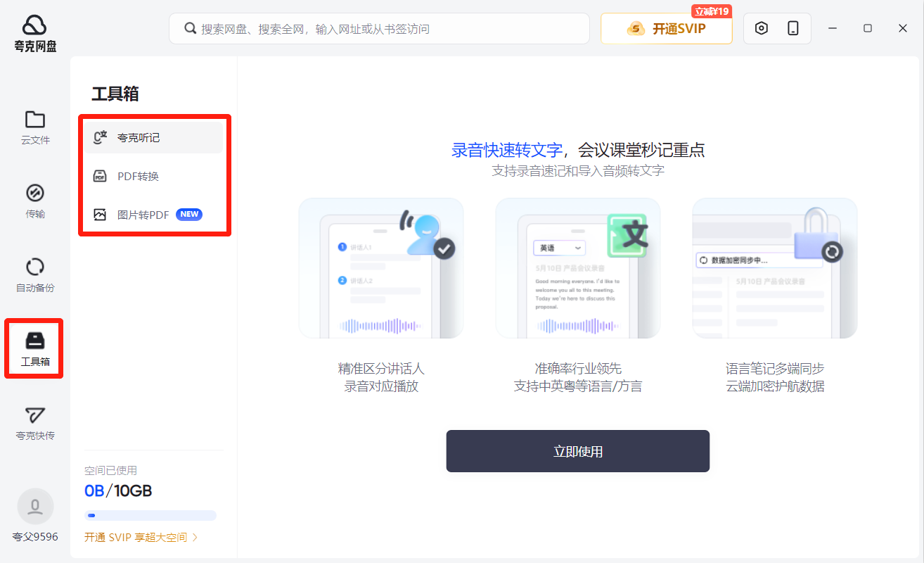Select 夸克听记 in the toolbox list

(x=154, y=137)
